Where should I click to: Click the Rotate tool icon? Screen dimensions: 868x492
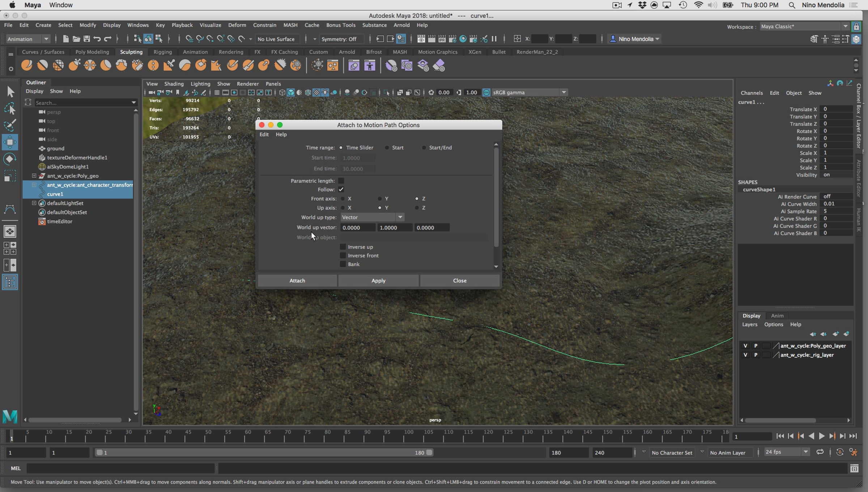(10, 159)
